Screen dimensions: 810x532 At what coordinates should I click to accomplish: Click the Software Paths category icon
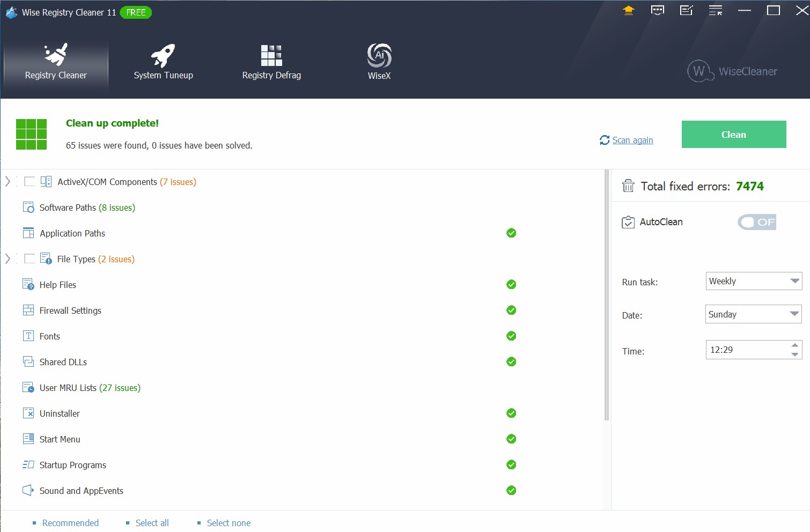(28, 208)
